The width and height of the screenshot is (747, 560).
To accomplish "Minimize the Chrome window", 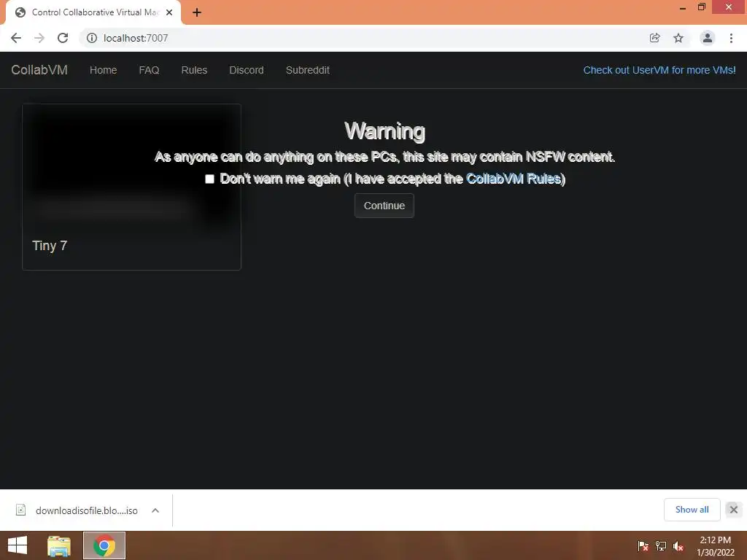I will point(682,7).
